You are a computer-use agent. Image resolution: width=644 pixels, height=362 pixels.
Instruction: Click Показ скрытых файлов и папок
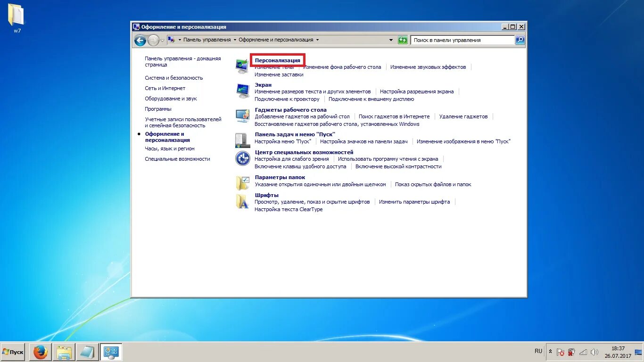(433, 184)
